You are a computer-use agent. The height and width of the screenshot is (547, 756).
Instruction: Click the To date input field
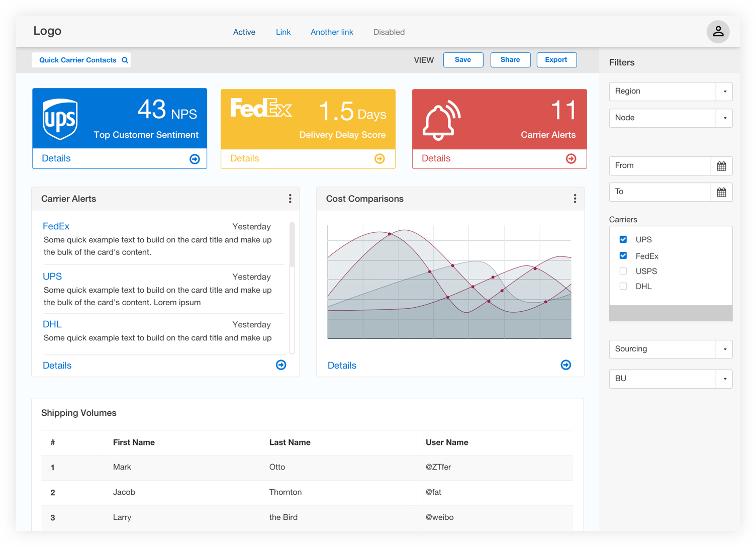click(660, 192)
